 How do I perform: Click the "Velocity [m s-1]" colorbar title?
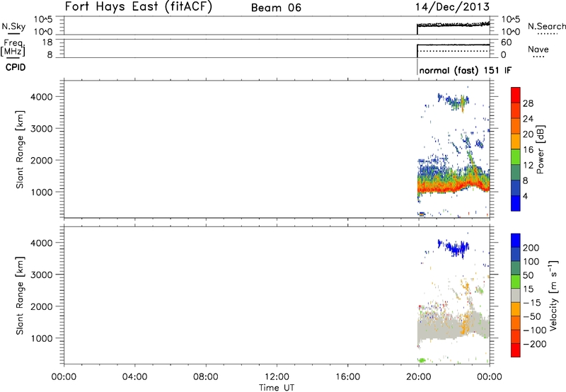click(x=553, y=295)
